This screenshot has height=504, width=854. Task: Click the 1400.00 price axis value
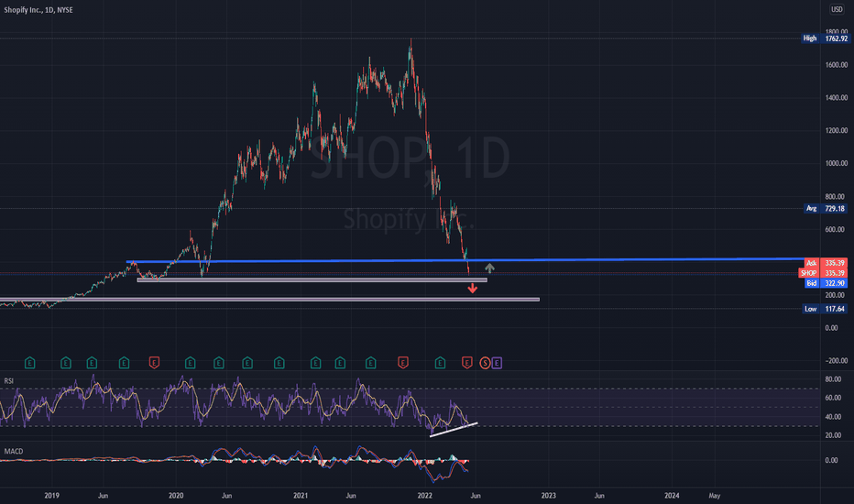click(x=836, y=97)
